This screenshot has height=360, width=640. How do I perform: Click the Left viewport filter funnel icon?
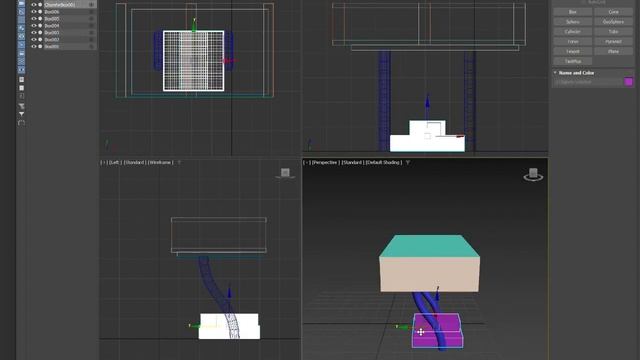click(x=179, y=162)
